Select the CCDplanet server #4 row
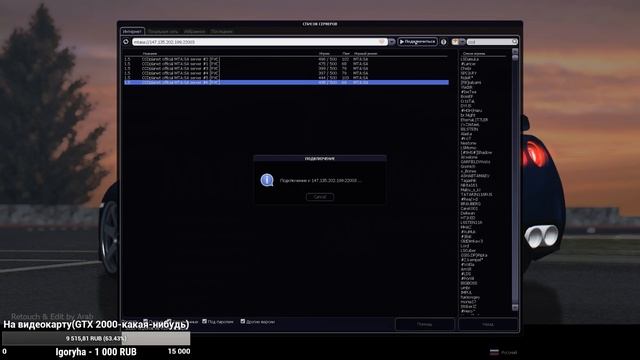 point(286,73)
